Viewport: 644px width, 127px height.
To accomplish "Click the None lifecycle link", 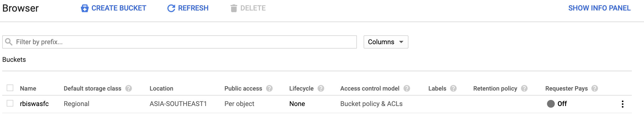I will tap(297, 104).
